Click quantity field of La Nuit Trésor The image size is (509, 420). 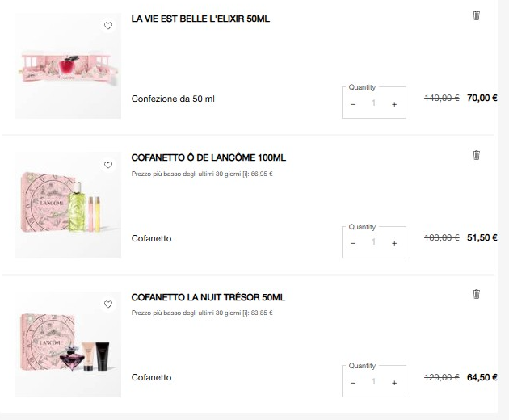click(x=373, y=382)
